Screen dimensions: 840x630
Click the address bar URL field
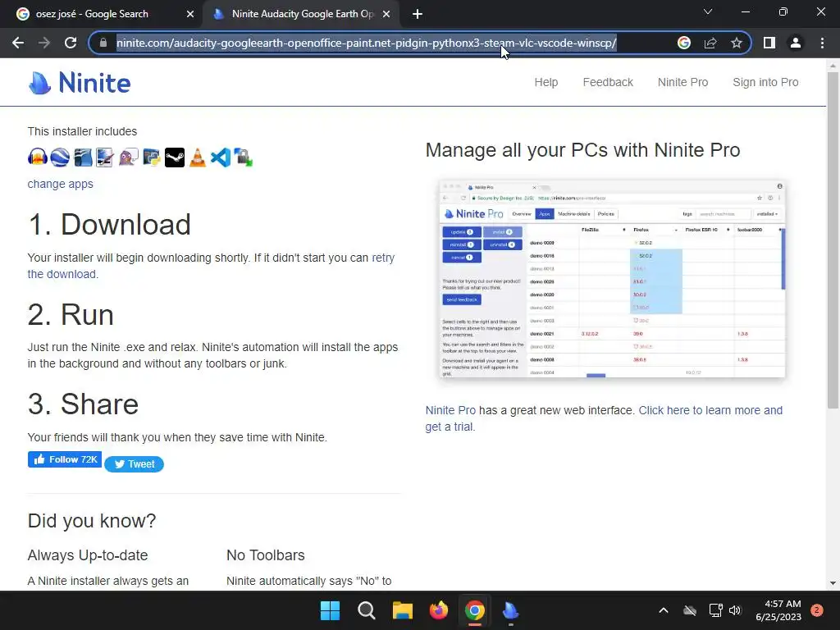[x=367, y=43]
